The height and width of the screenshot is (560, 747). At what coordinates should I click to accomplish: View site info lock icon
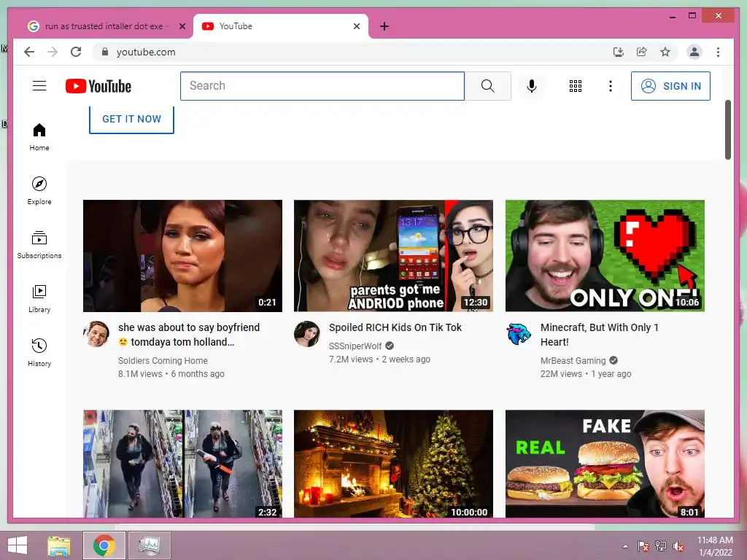coord(105,52)
